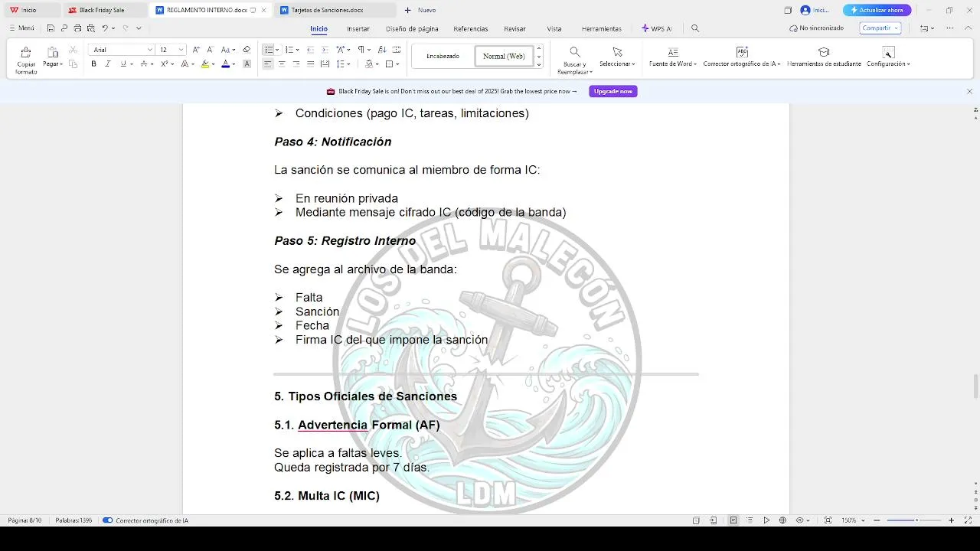Adjust the zoom slider handle
The width and height of the screenshot is (980, 551).
tap(916, 520)
